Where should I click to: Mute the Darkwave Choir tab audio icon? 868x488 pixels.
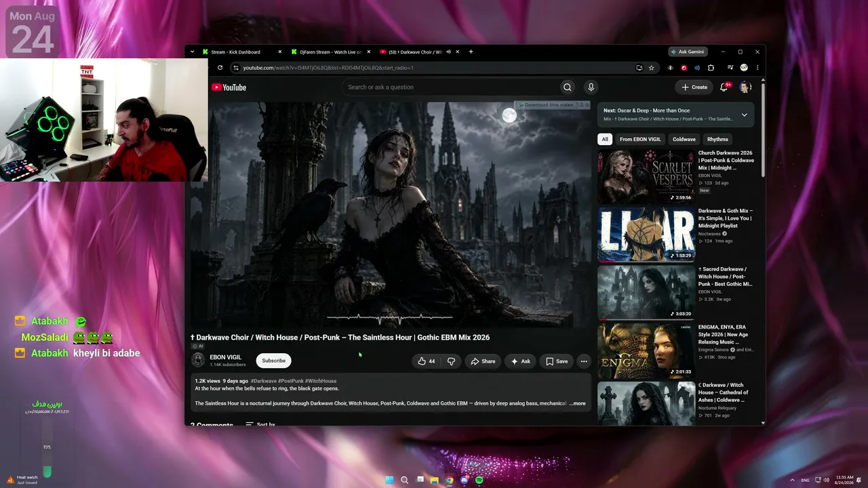pyautogui.click(x=448, y=52)
